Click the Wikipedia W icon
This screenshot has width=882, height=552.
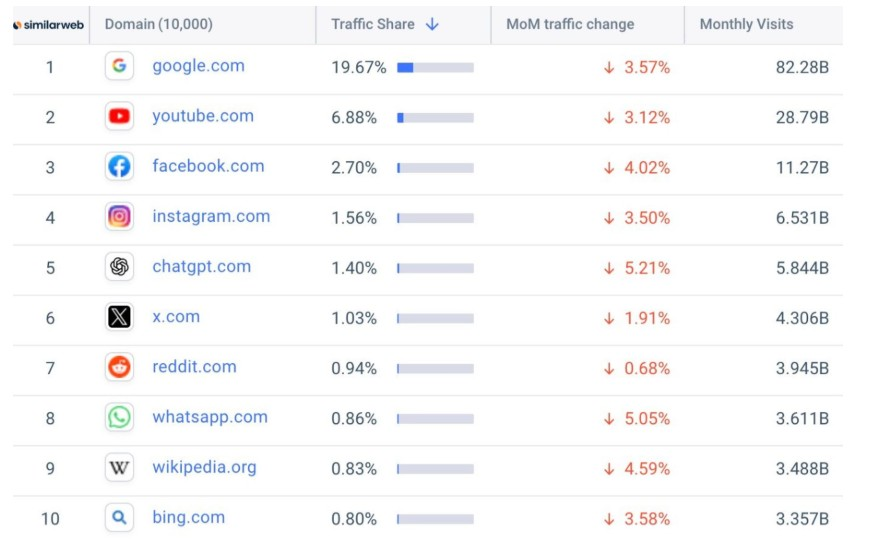[119, 468]
